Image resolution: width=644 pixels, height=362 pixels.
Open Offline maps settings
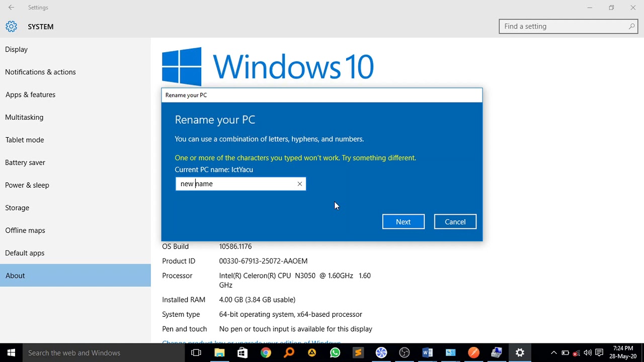75,230
